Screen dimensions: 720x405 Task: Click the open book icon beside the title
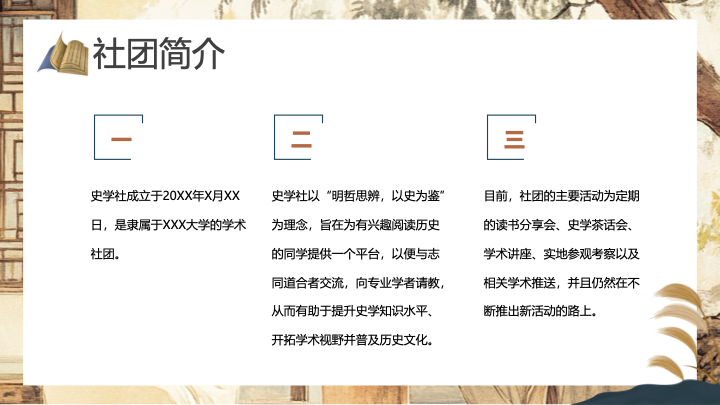(63, 54)
